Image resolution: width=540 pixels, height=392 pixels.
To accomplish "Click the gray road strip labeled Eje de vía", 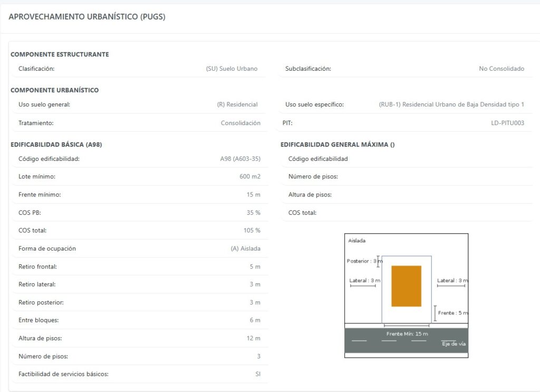I will click(407, 340).
